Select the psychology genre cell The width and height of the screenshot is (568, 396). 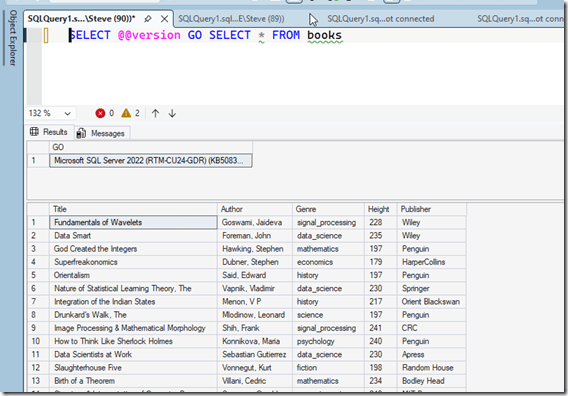pos(329,341)
